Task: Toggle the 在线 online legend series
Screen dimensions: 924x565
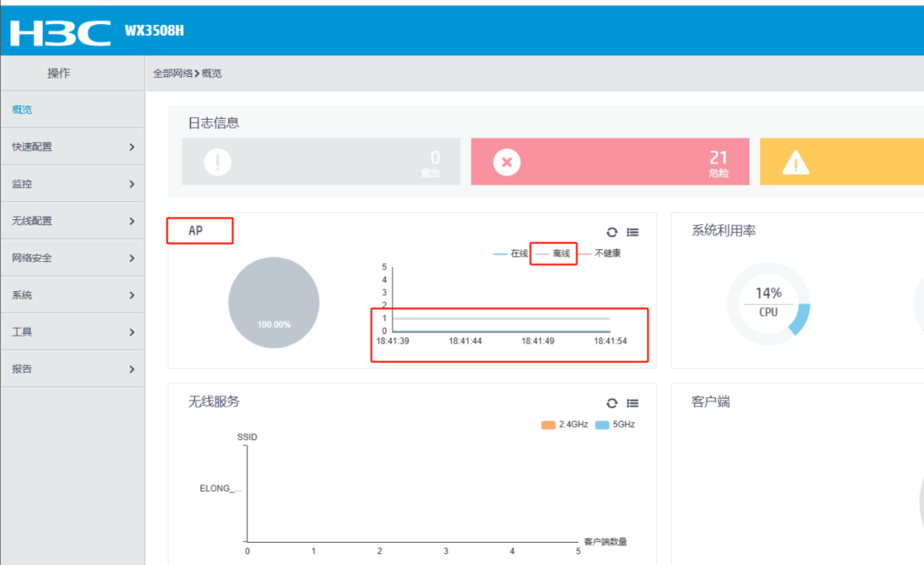Action: [518, 253]
